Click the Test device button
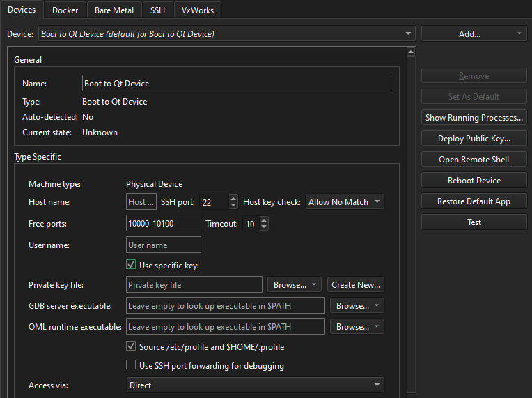This screenshot has width=532, height=398. coord(474,222)
